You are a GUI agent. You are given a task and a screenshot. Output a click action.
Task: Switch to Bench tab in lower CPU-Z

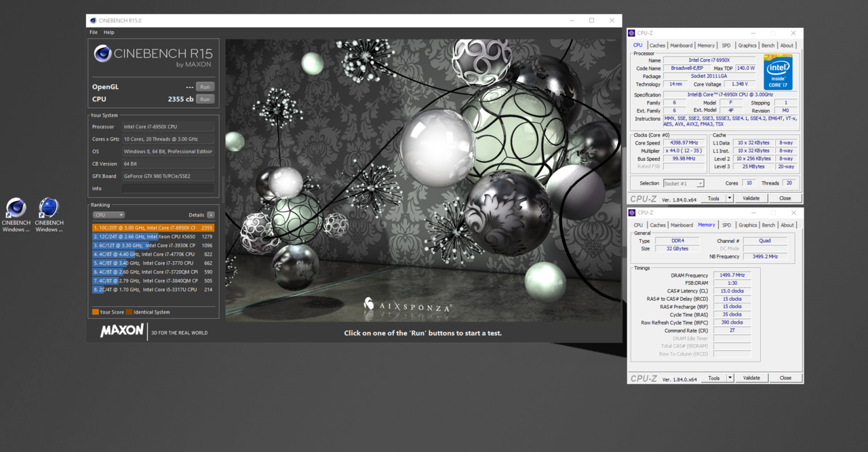click(x=768, y=225)
